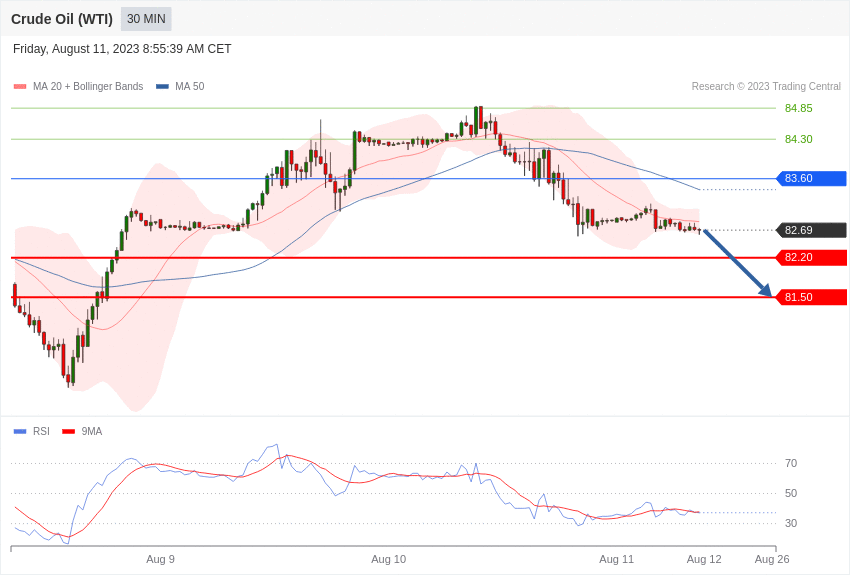Click the MA 20 + Bollinger Bands legend swatch
This screenshot has height=576, width=850.
pos(20,86)
